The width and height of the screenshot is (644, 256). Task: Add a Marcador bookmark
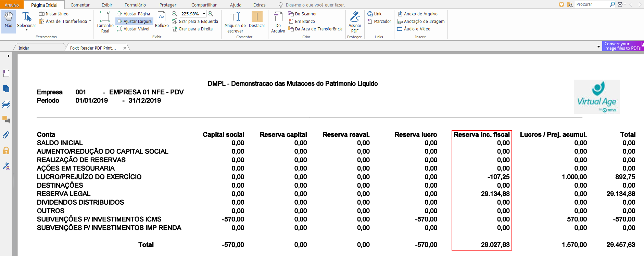pos(379,22)
